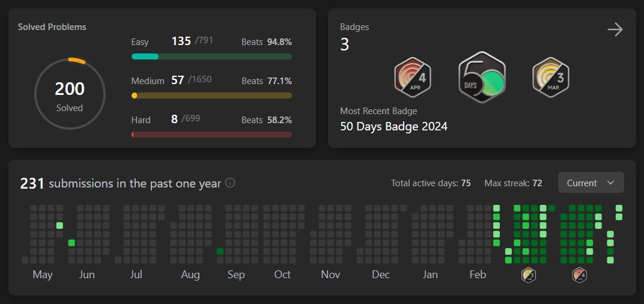Click the 50 Days badge icon

[x=482, y=78]
